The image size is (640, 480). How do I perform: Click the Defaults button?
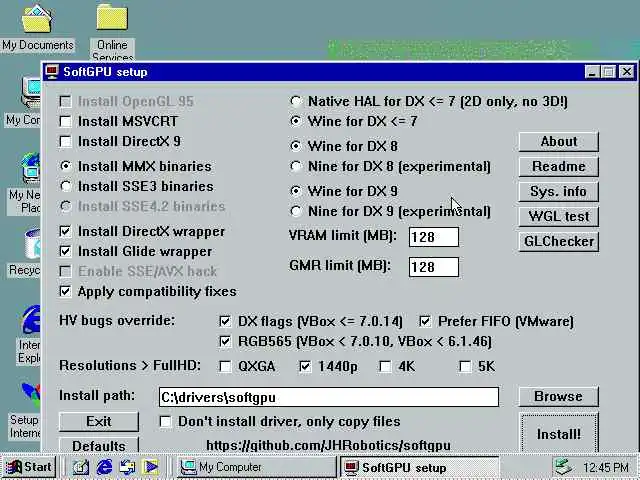tap(99, 445)
